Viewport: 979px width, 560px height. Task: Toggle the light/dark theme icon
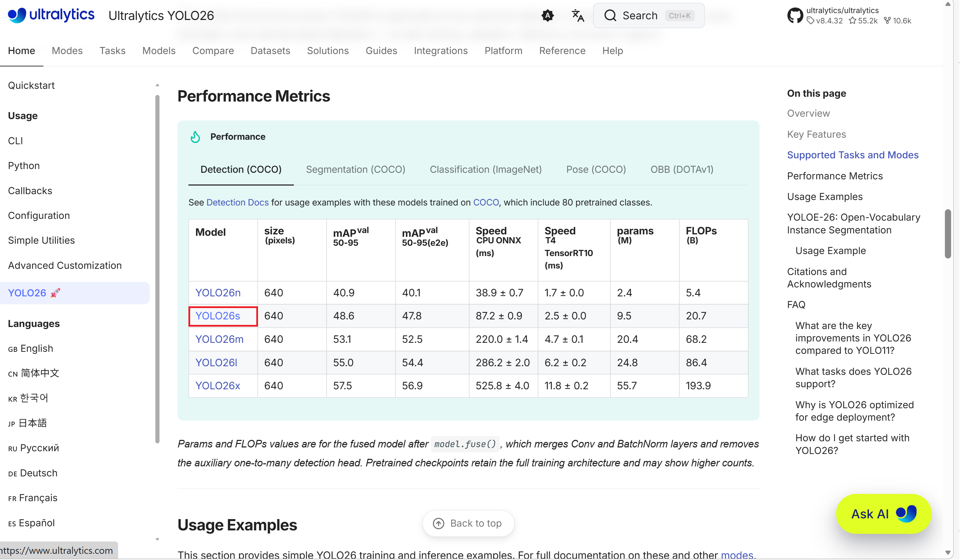point(547,15)
